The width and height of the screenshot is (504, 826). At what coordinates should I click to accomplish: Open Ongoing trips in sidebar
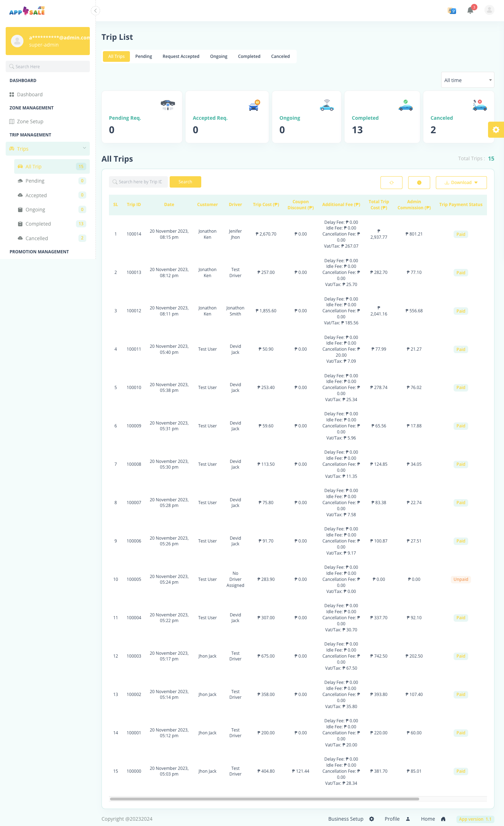click(x=52, y=210)
